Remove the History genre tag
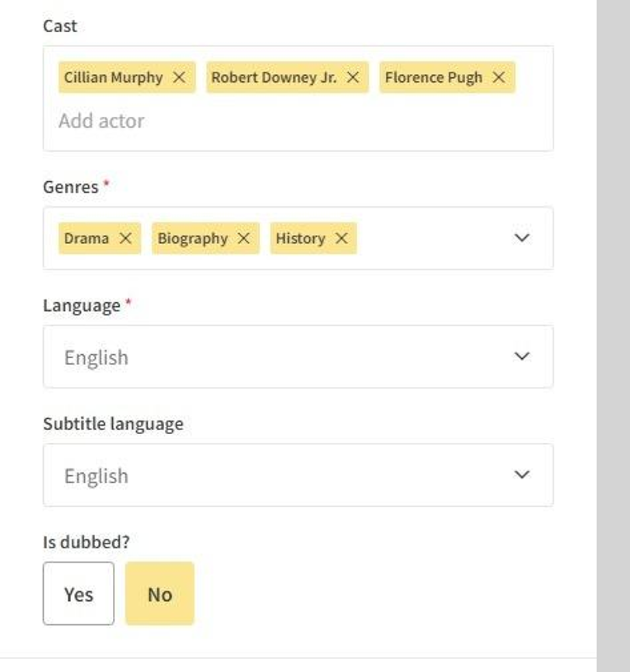 (342, 238)
